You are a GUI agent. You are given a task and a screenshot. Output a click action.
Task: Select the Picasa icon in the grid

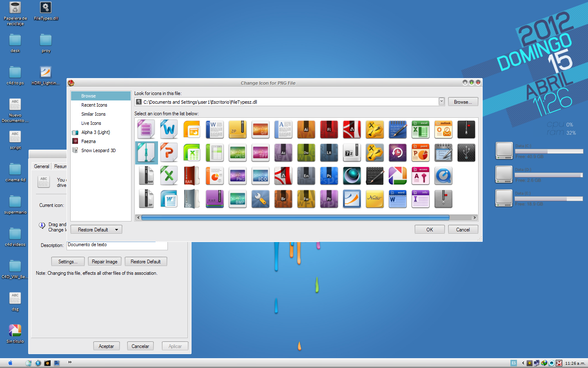(x=398, y=176)
